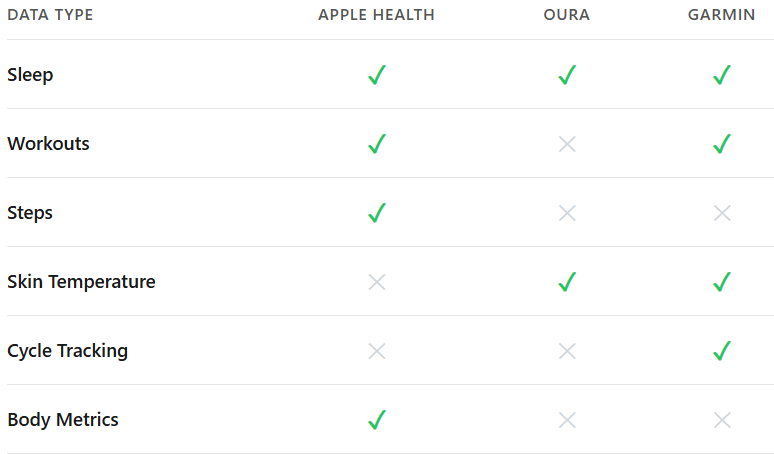Click the Data Type column header
The width and height of the screenshot is (774, 454).
tap(51, 15)
